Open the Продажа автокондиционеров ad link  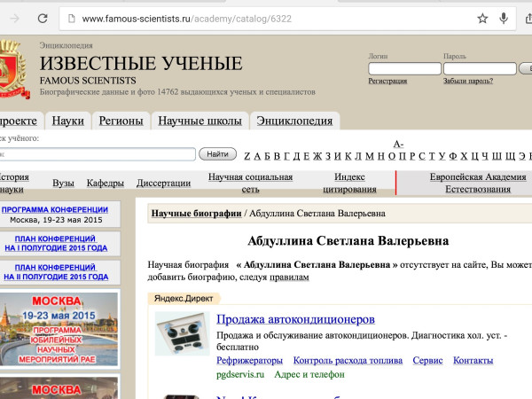click(295, 319)
